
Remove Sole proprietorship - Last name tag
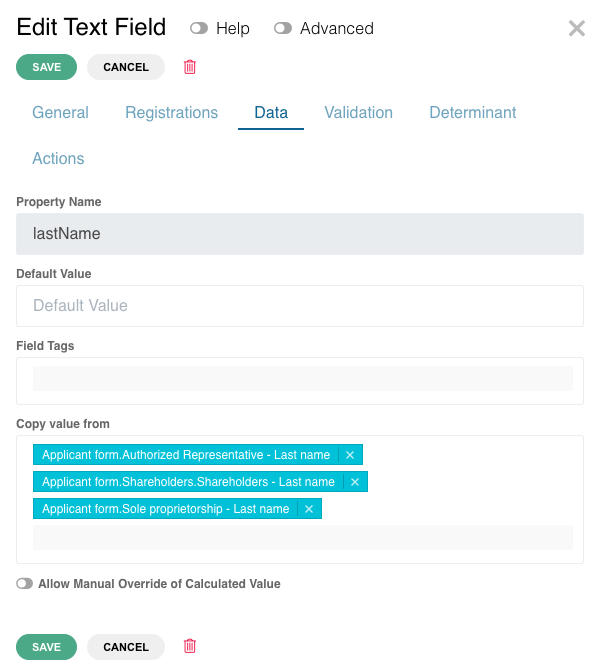coord(309,509)
